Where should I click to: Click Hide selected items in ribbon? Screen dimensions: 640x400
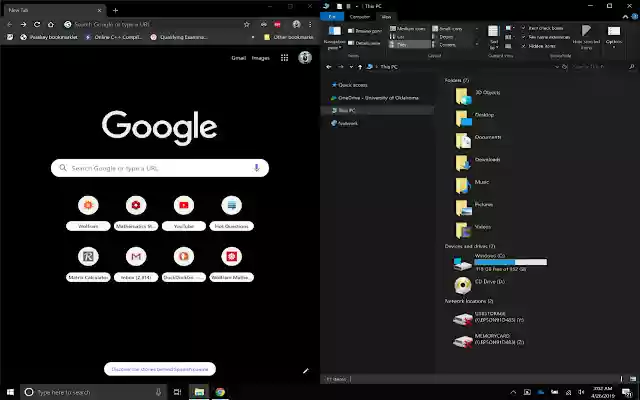586,38
